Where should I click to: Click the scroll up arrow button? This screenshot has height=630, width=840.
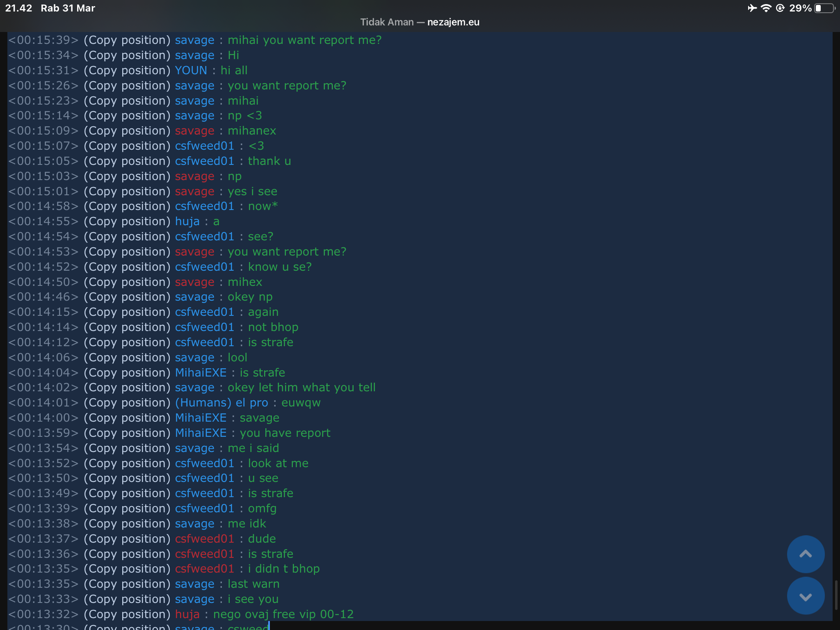click(805, 554)
